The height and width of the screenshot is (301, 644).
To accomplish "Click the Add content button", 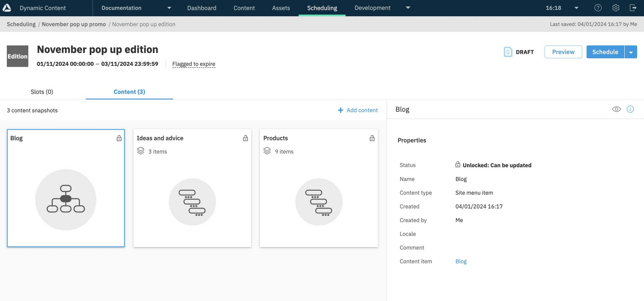I will click(358, 110).
